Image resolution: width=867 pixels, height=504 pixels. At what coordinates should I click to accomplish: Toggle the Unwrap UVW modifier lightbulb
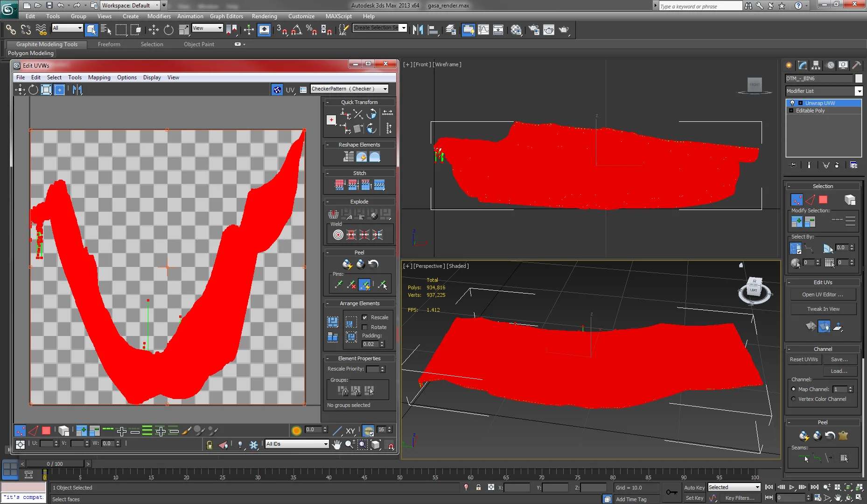click(792, 103)
